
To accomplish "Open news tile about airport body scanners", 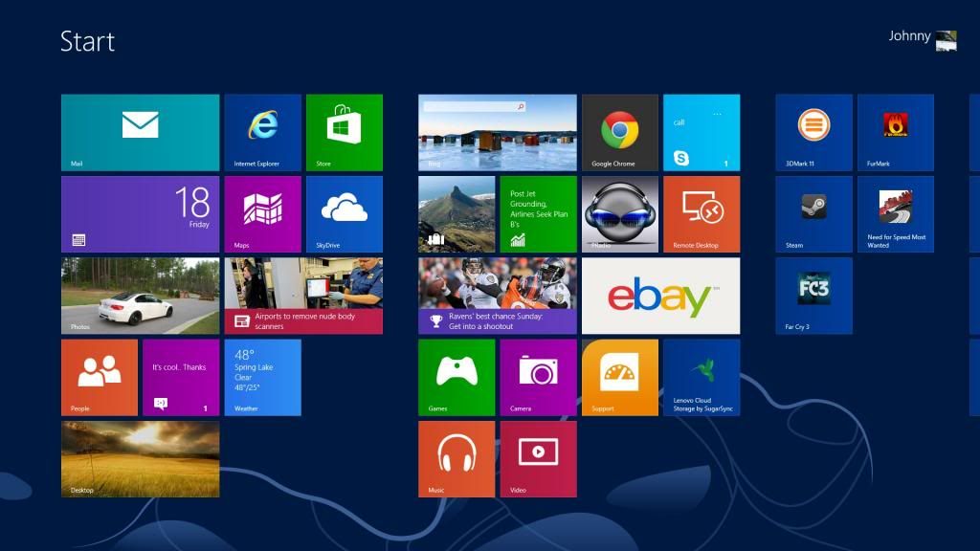I will point(303,296).
